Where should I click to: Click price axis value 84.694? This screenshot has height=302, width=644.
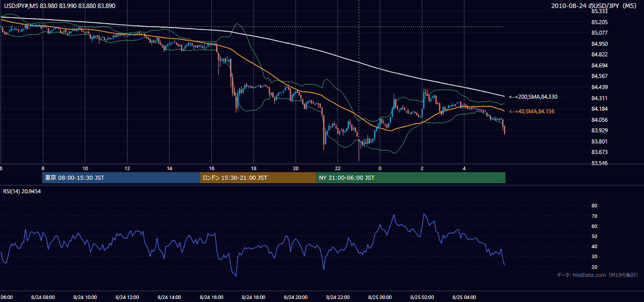click(x=599, y=65)
